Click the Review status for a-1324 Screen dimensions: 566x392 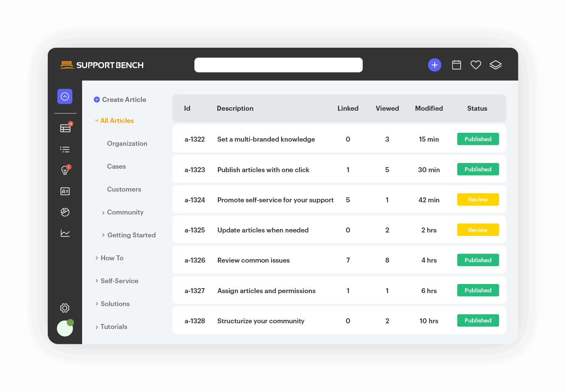pos(478,200)
